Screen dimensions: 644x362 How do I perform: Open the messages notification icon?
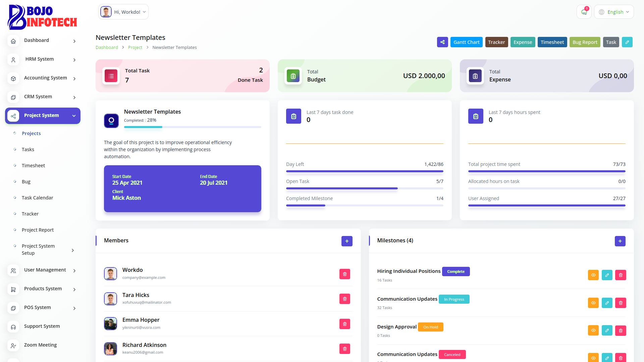[x=584, y=12]
